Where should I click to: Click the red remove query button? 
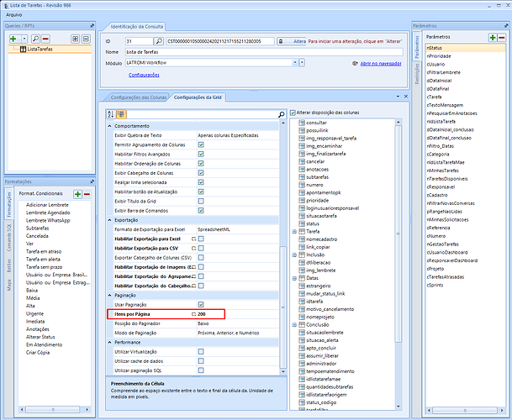pos(43,39)
